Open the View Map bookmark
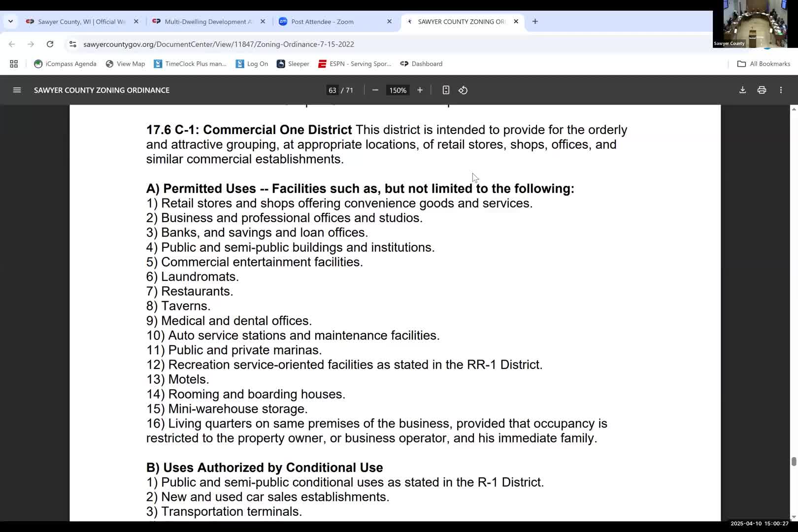 click(125, 64)
